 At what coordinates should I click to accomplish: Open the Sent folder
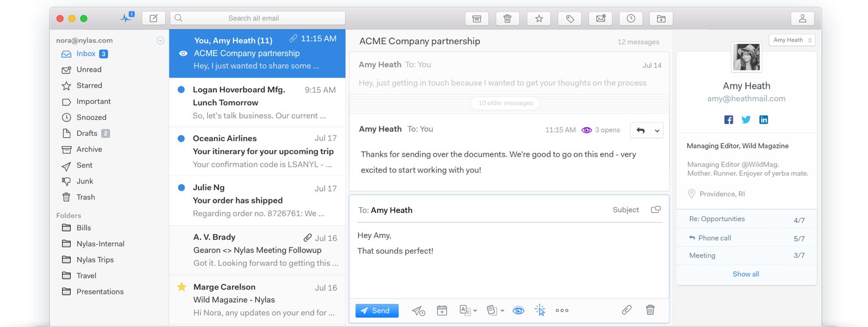point(84,165)
